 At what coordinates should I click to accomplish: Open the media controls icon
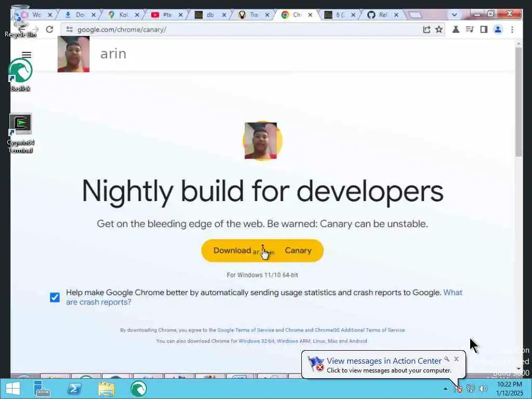pyautogui.click(x=470, y=30)
